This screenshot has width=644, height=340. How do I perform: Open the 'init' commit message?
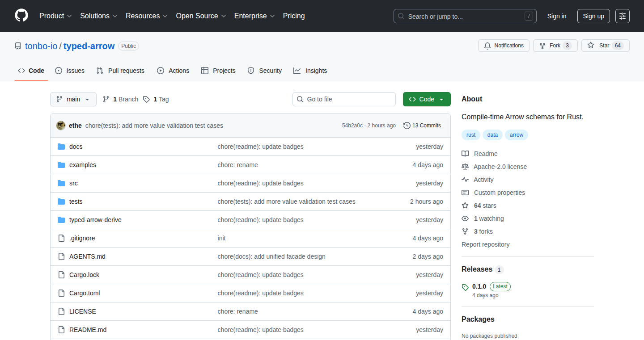(x=221, y=238)
